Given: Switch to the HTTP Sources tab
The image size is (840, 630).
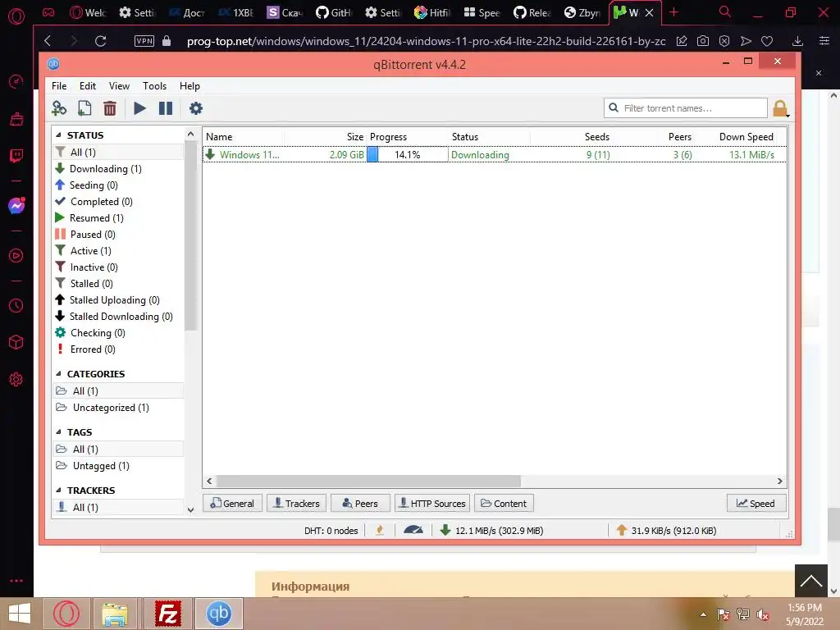Looking at the screenshot, I should (x=432, y=504).
